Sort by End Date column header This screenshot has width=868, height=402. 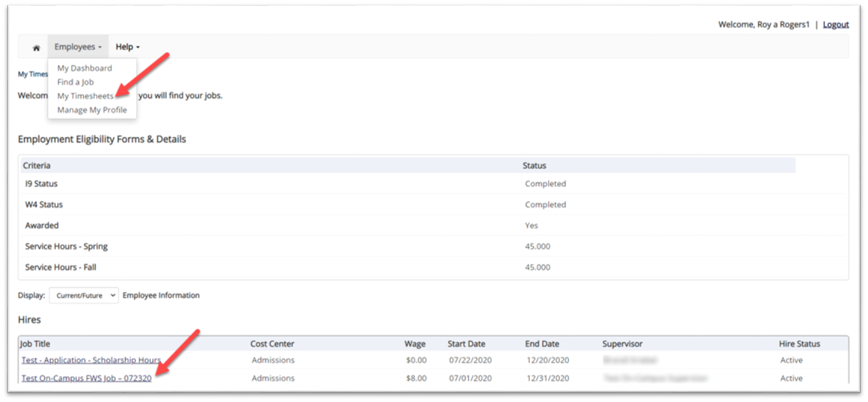point(542,344)
